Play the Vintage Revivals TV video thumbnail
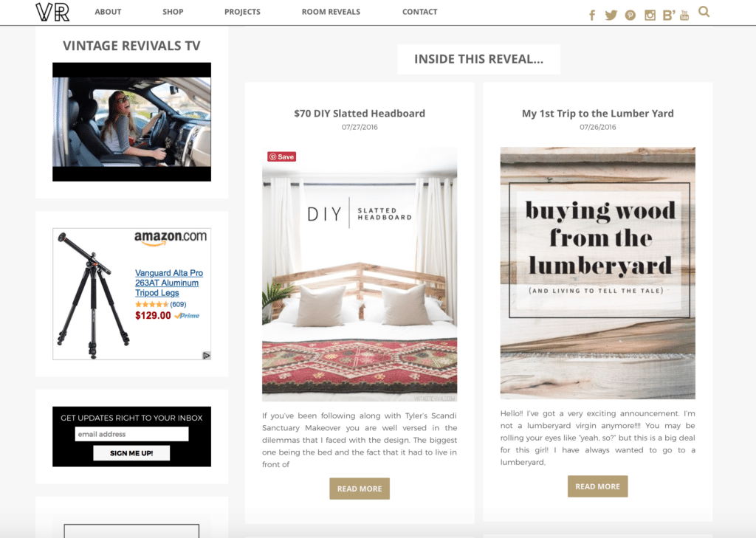 click(131, 122)
